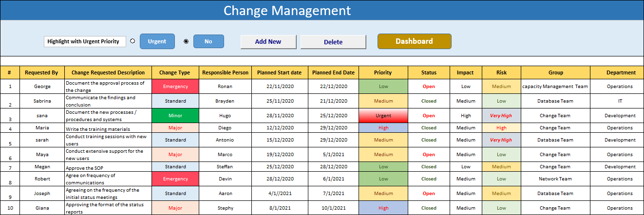Select the cell with requester Joseph

point(42,194)
